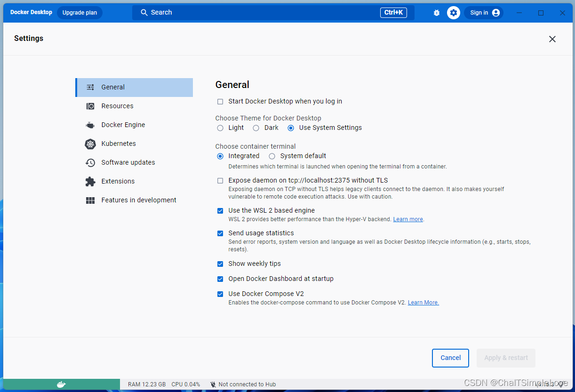Click the Not connected to Hub status text

[x=248, y=384]
